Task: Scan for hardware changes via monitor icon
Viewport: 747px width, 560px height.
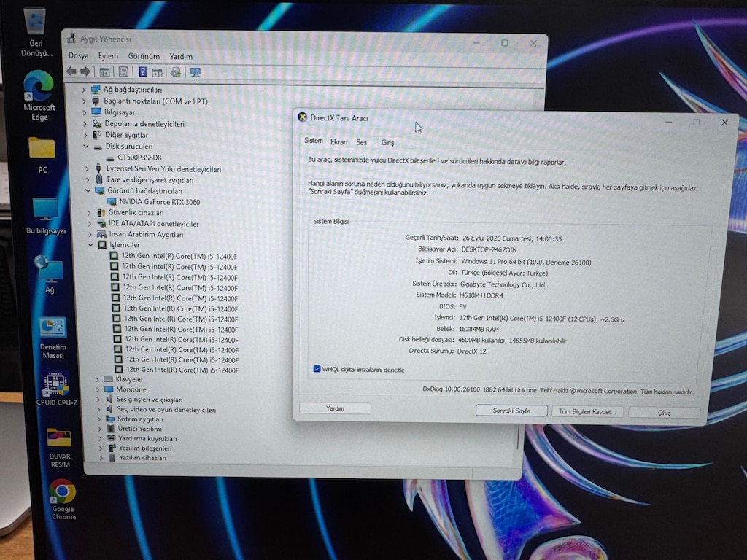Action: point(196,72)
